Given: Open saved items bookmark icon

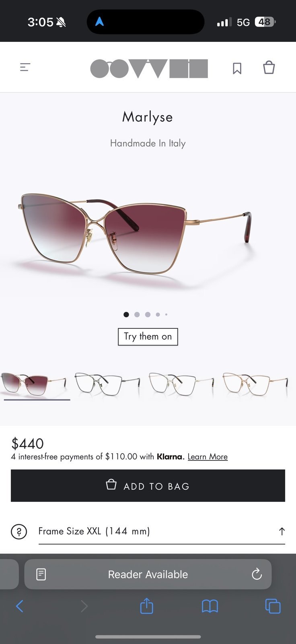Looking at the screenshot, I should tap(237, 68).
